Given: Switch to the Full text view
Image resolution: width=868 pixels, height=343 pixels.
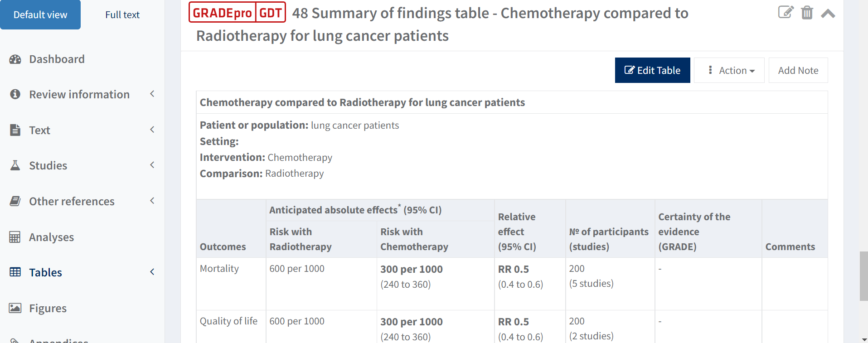Looking at the screenshot, I should (122, 14).
